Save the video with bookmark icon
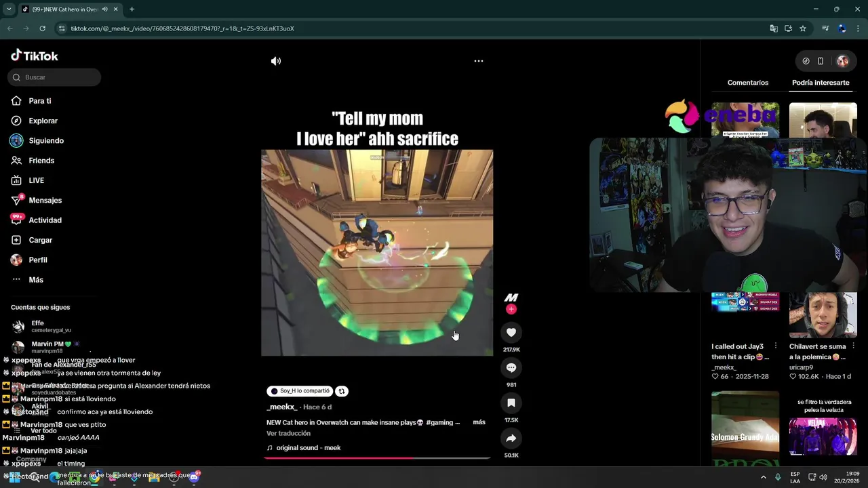This screenshot has height=488, width=868. (x=511, y=403)
